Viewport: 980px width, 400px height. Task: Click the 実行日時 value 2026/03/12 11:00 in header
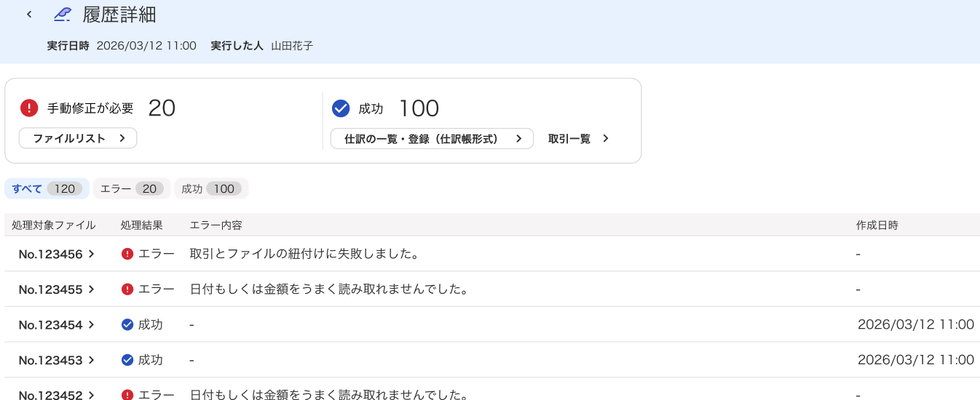(146, 46)
